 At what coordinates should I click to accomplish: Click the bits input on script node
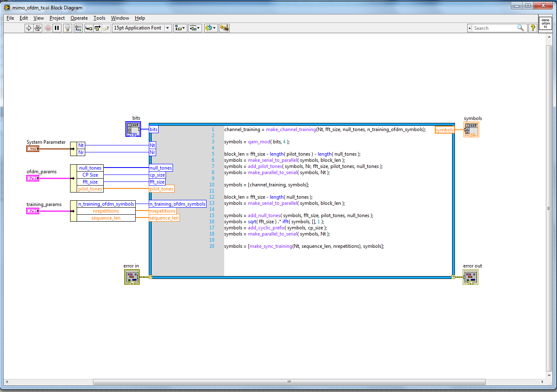154,129
